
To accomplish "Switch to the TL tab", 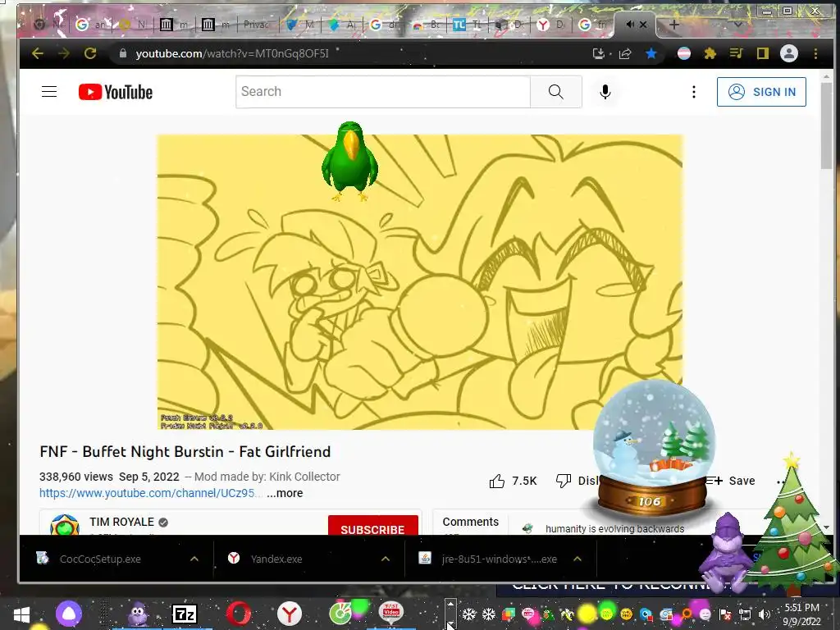I will (x=468, y=24).
